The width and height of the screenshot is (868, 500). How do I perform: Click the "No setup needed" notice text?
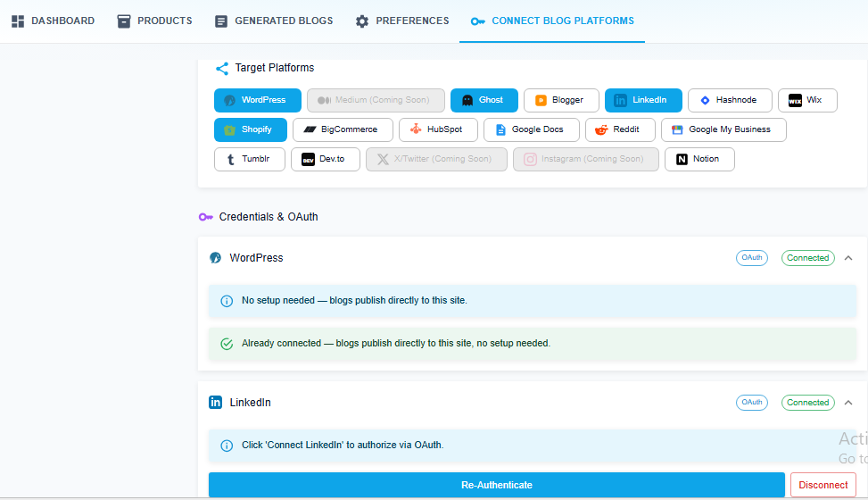point(354,300)
